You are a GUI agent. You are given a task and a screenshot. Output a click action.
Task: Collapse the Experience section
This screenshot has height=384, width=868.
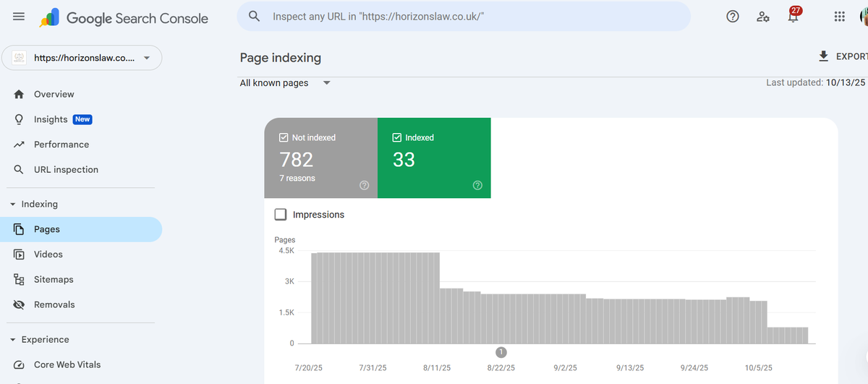(13, 340)
